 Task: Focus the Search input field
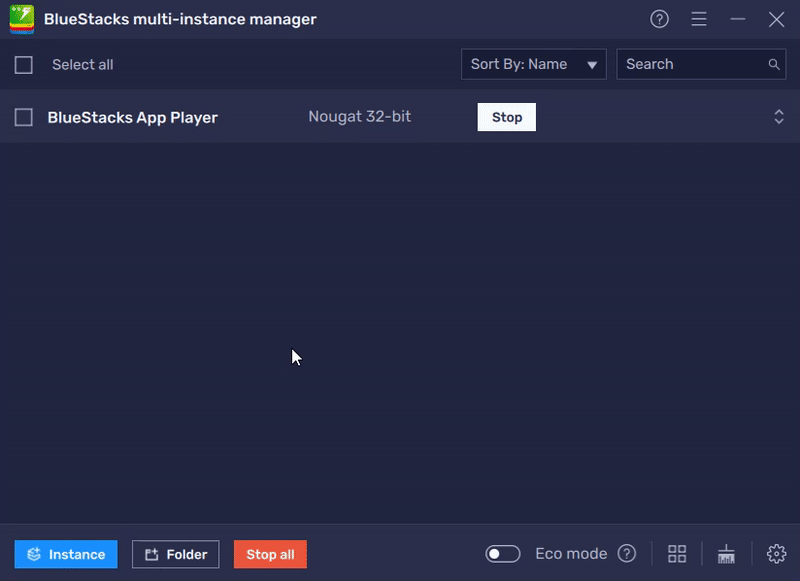coord(701,64)
